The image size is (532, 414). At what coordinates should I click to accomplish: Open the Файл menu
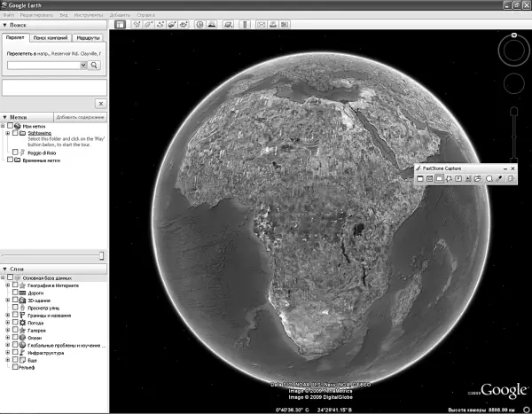9,15
